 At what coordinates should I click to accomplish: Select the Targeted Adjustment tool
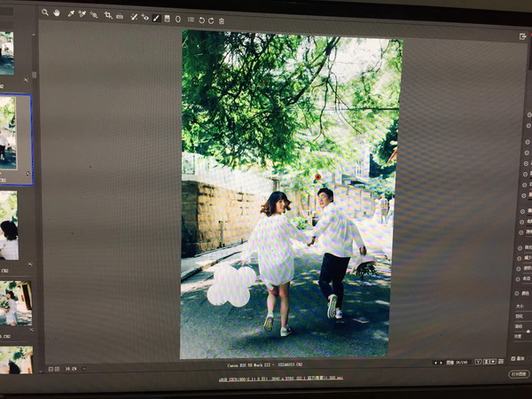point(94,14)
